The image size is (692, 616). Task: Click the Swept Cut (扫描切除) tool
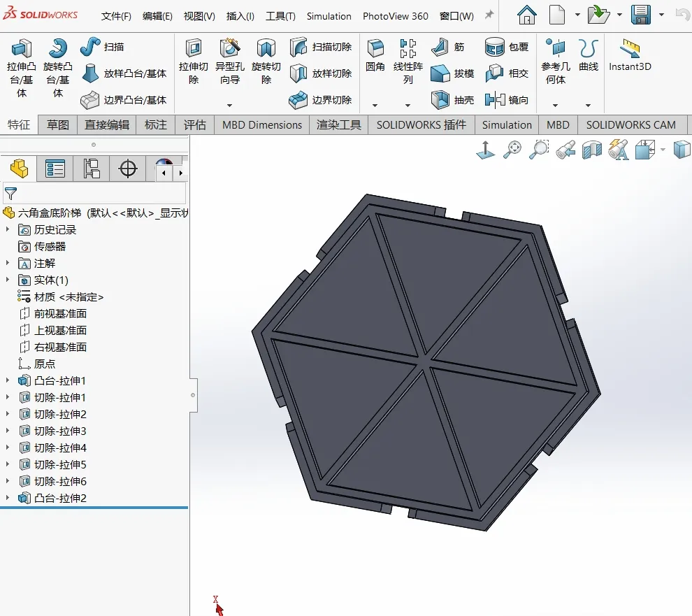[321, 47]
